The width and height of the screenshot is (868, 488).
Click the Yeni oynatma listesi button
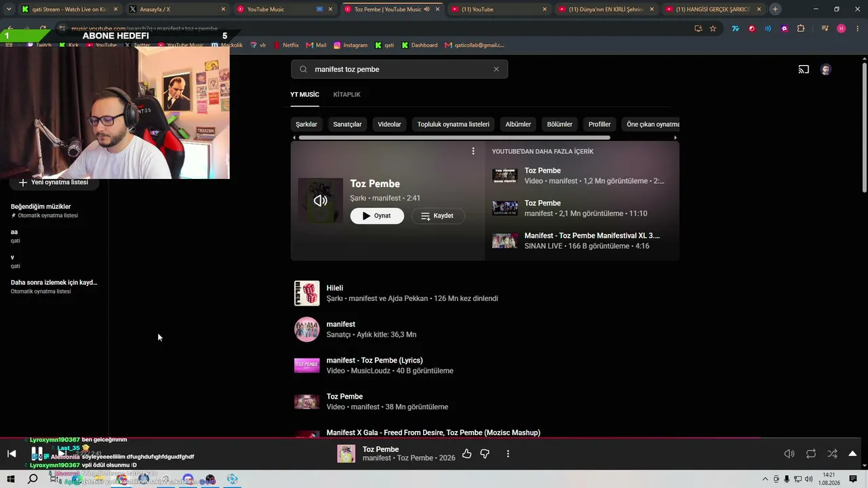54,182
